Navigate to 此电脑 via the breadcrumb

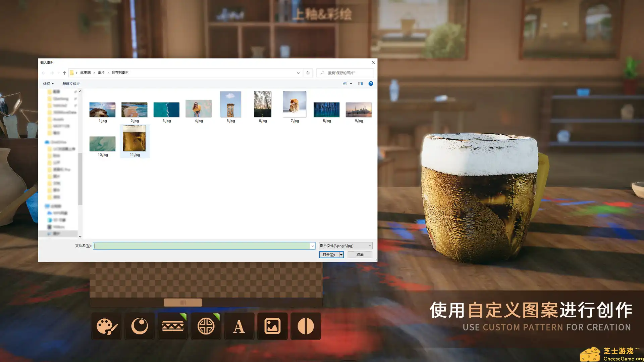point(86,73)
